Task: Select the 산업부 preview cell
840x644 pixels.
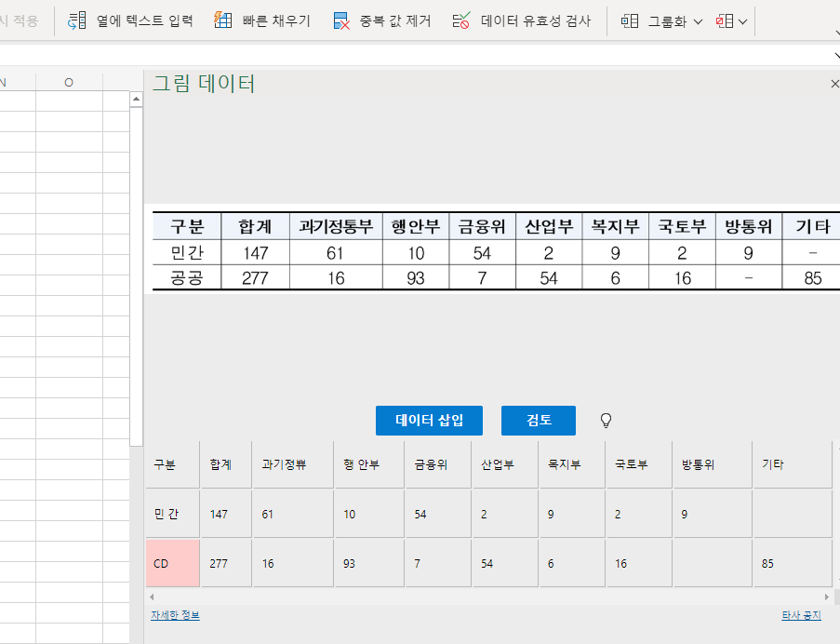Action: coord(505,464)
